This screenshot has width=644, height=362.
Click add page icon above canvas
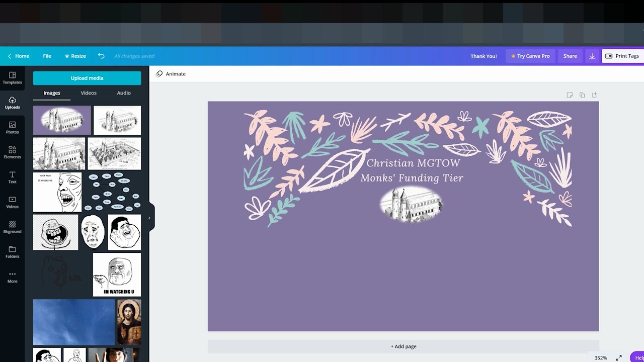coord(594,95)
